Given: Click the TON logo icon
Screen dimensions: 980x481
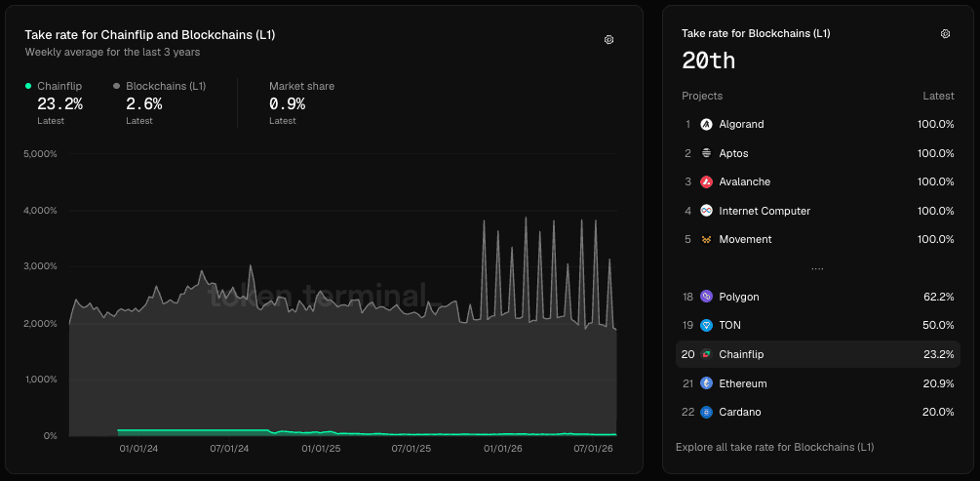Looking at the screenshot, I should pos(706,325).
